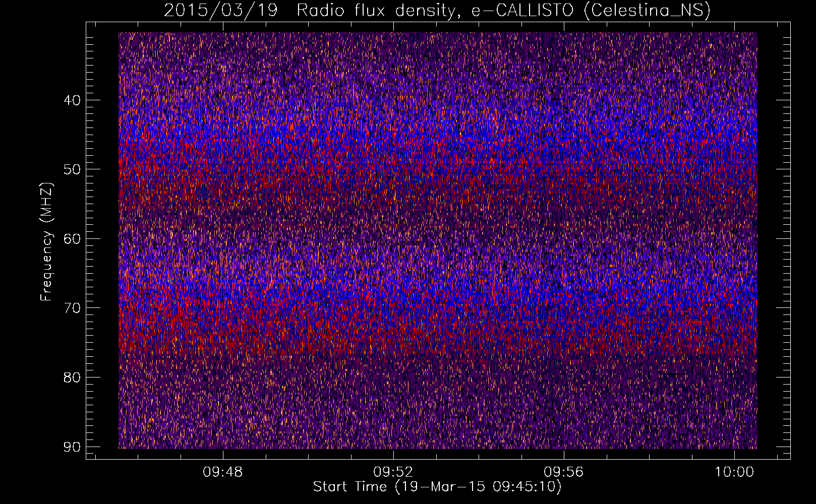Click the 80 MHz frequency tick label
Image resolution: width=816 pixels, height=504 pixels.
coord(72,377)
